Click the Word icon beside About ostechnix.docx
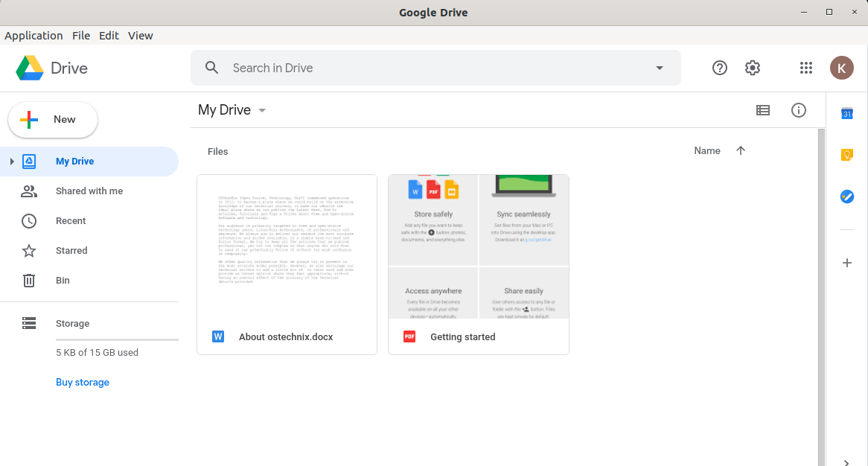868x466 pixels. tap(218, 336)
